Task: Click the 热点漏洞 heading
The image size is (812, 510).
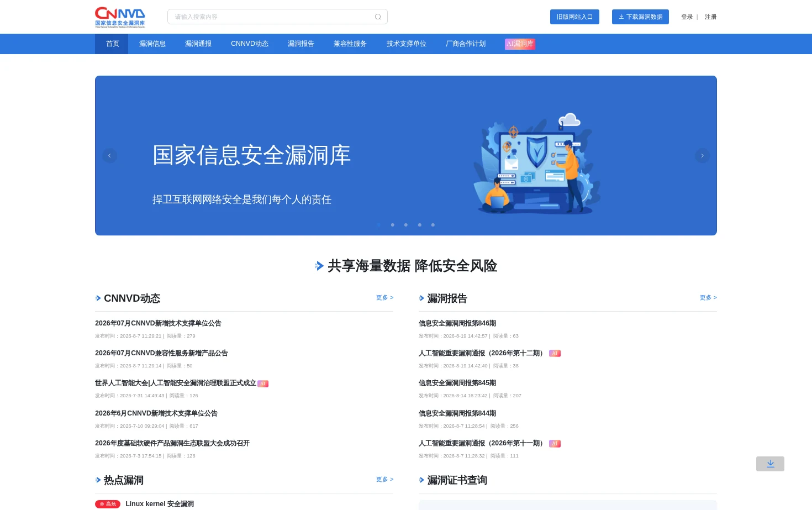Action: pyautogui.click(x=124, y=480)
